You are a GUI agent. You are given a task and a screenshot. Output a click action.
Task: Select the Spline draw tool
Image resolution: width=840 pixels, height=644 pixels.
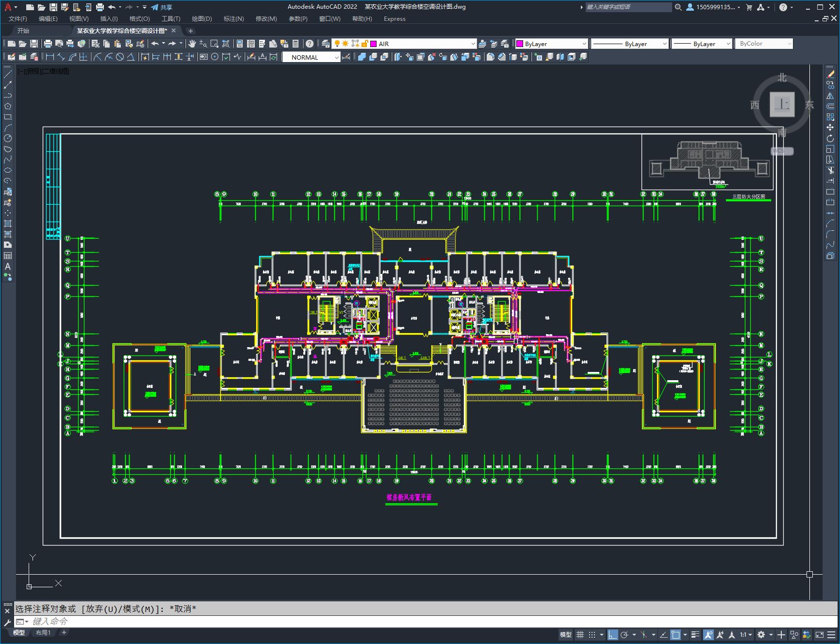8,160
